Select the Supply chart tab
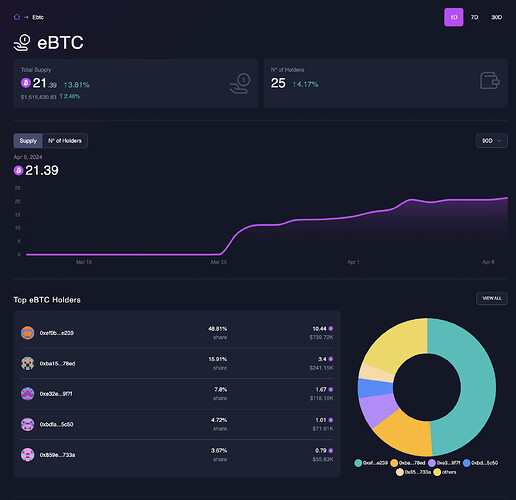 click(x=28, y=141)
